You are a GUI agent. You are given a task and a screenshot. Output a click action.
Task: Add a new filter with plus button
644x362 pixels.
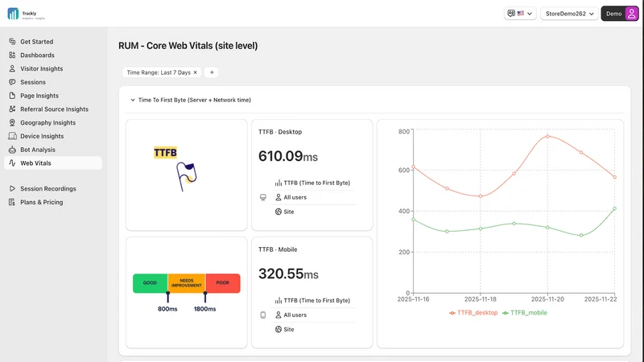click(212, 72)
